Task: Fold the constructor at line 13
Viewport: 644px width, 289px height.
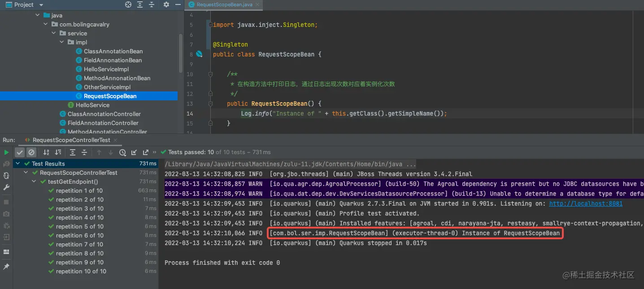Action: [x=209, y=104]
